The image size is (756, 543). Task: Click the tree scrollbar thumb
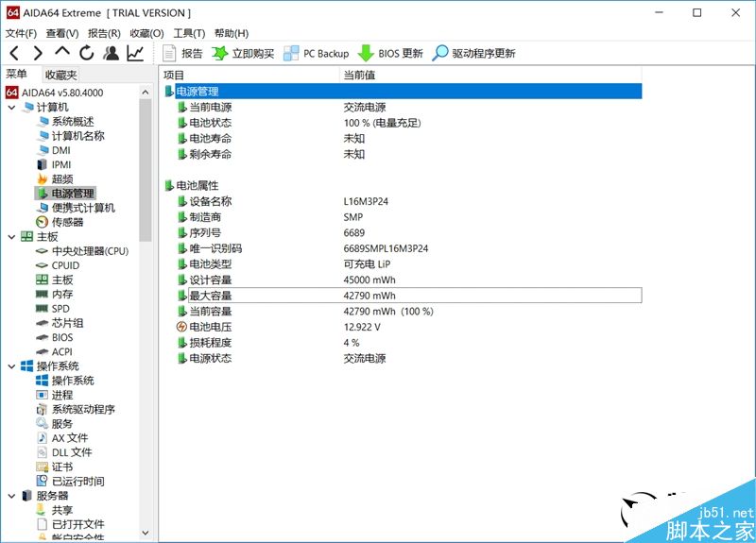point(146,170)
